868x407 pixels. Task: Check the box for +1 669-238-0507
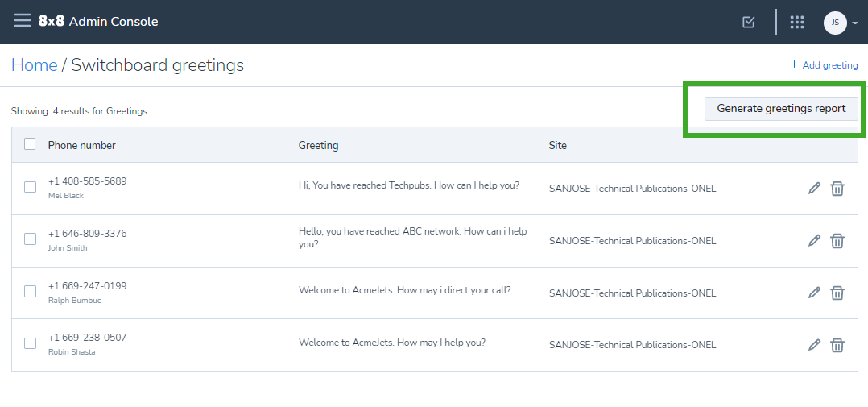coord(30,343)
